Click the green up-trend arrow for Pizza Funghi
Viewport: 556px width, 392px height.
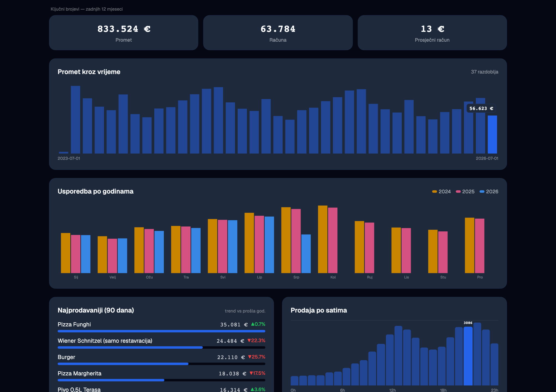[x=253, y=324]
